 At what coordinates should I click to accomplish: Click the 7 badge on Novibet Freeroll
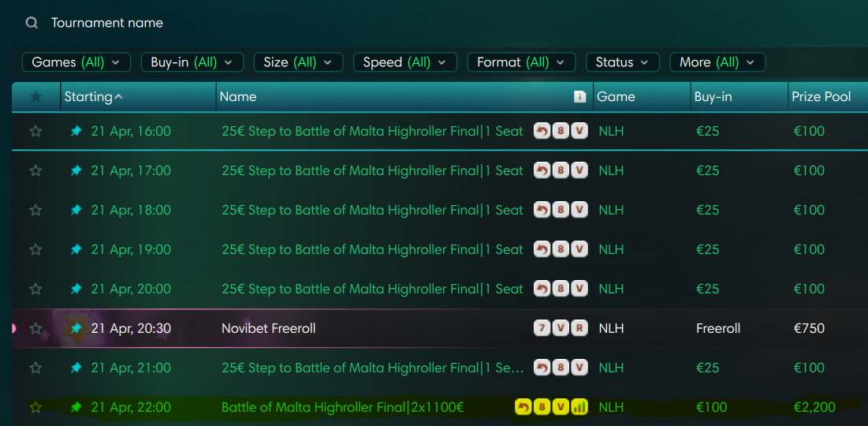coord(542,328)
